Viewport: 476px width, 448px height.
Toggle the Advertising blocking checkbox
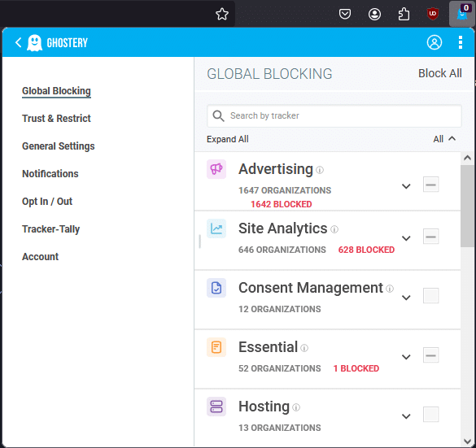click(431, 185)
